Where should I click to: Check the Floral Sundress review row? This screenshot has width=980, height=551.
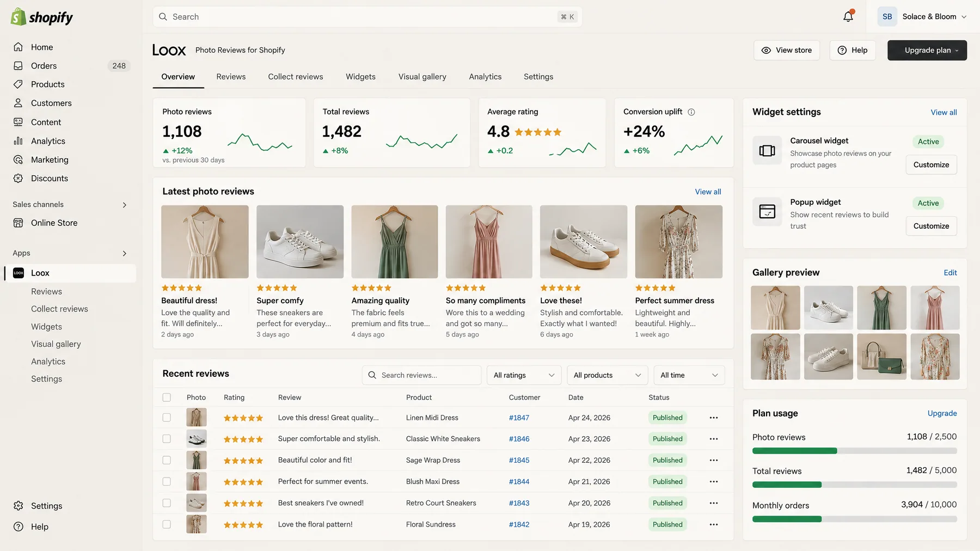167,524
